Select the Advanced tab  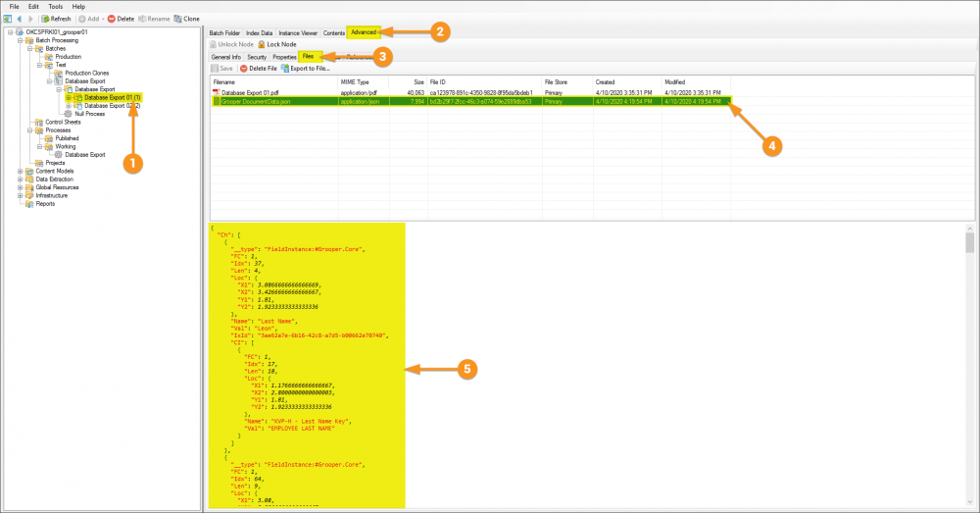tap(364, 32)
